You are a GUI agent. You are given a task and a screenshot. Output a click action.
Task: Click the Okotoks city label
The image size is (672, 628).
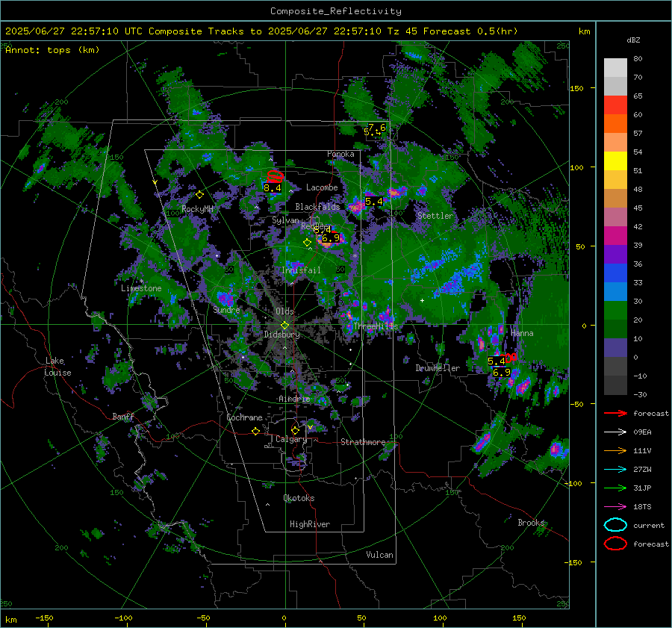(299, 498)
